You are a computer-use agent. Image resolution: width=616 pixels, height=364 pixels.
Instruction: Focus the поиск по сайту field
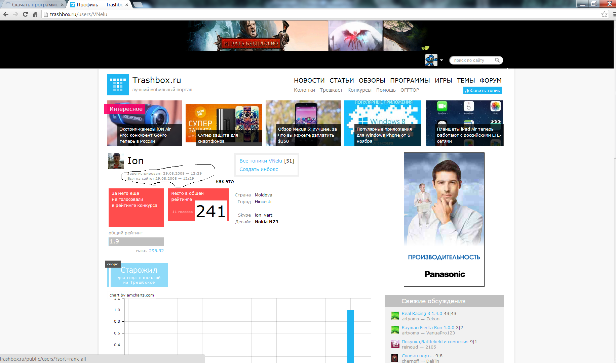(x=472, y=60)
